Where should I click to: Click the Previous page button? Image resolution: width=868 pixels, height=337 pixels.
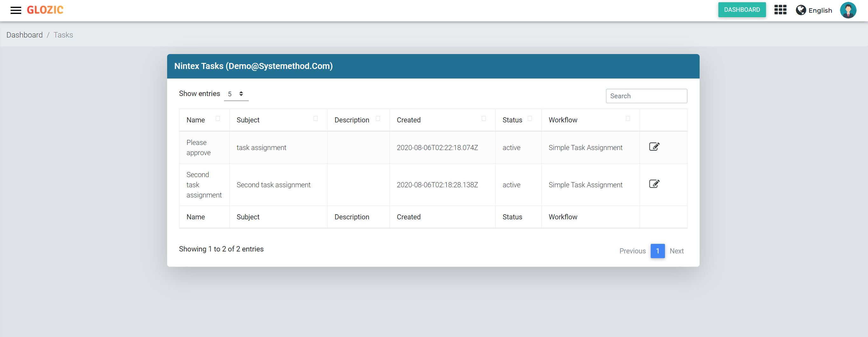tap(633, 251)
